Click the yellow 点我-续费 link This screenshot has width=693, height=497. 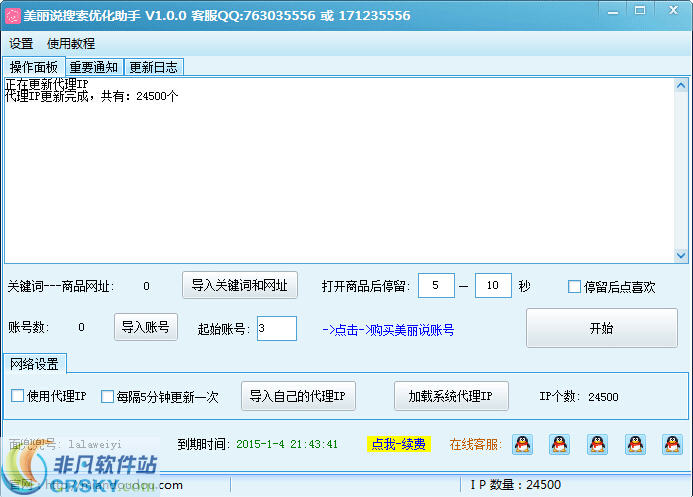[x=399, y=444]
